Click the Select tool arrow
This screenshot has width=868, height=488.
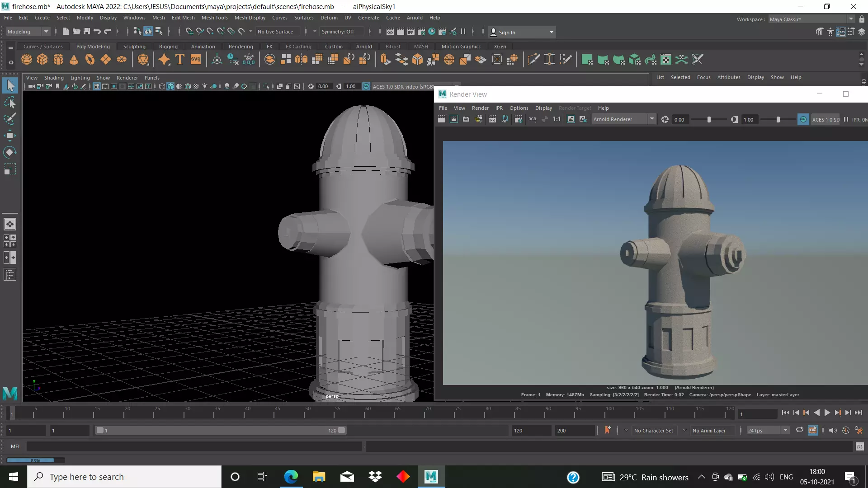(x=10, y=86)
